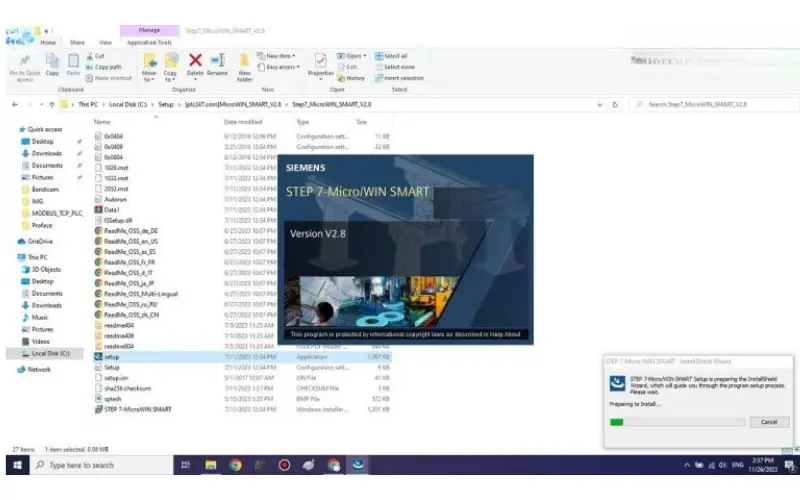
Task: Open the Easy access dropdown
Action: click(279, 67)
